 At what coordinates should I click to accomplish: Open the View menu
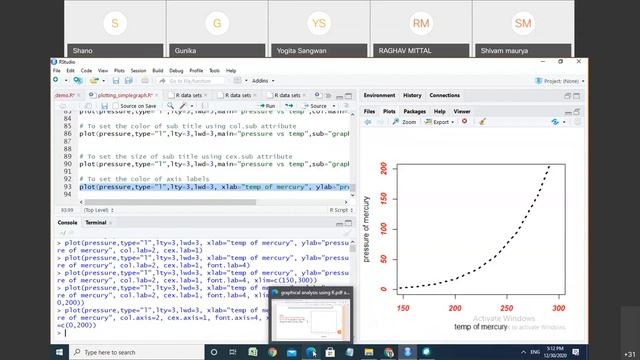103,71
